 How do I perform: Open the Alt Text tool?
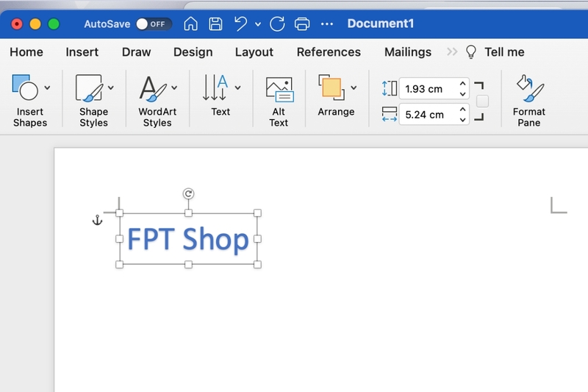(x=279, y=101)
